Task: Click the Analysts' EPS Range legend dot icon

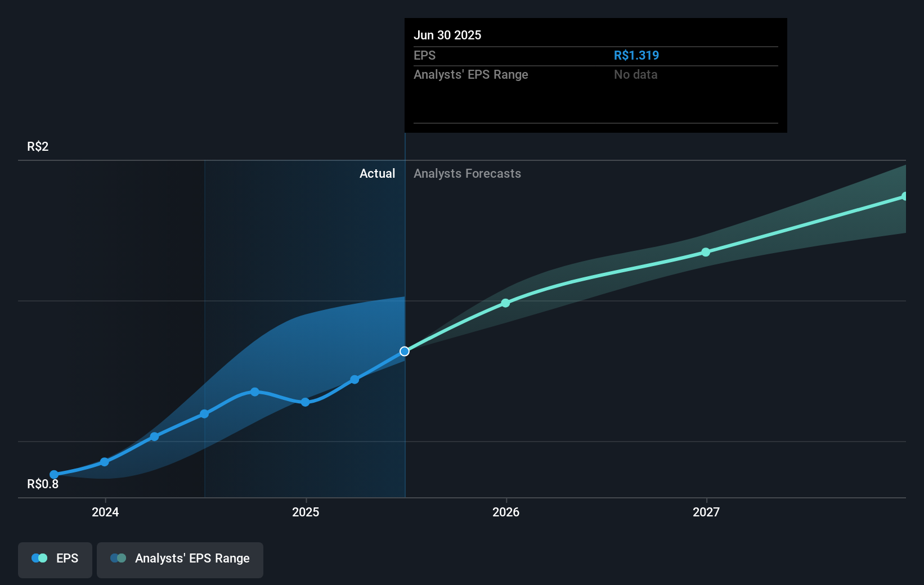Action: 118,558
